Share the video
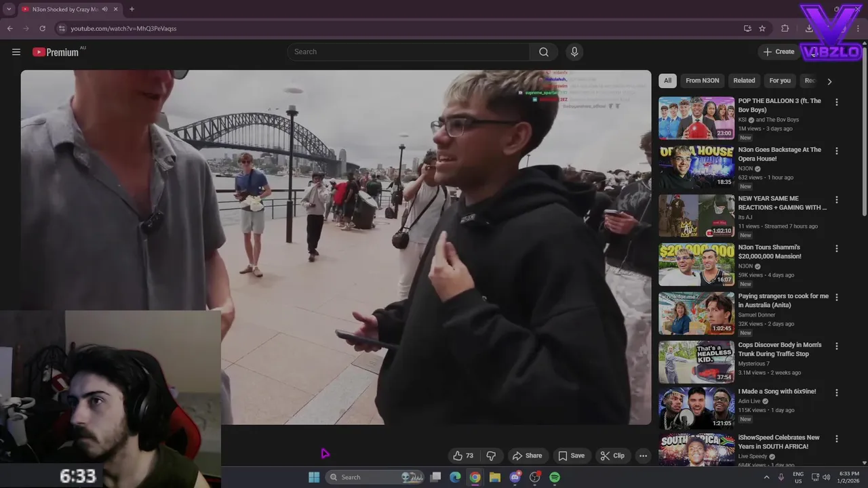868x488 pixels. click(x=527, y=455)
